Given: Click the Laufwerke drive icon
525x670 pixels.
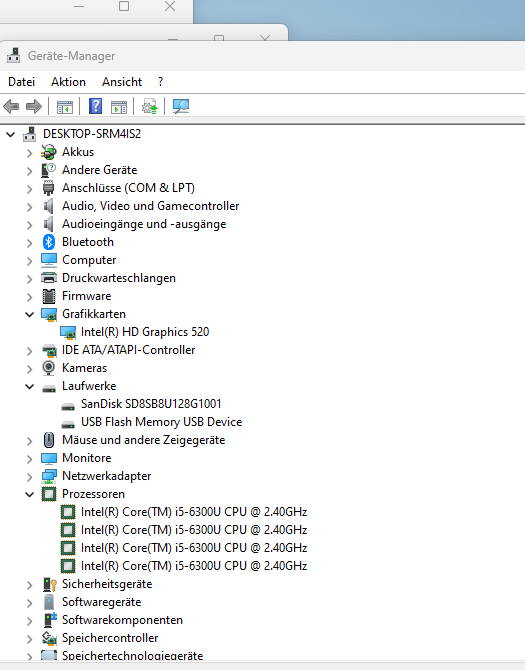Looking at the screenshot, I should tap(49, 388).
